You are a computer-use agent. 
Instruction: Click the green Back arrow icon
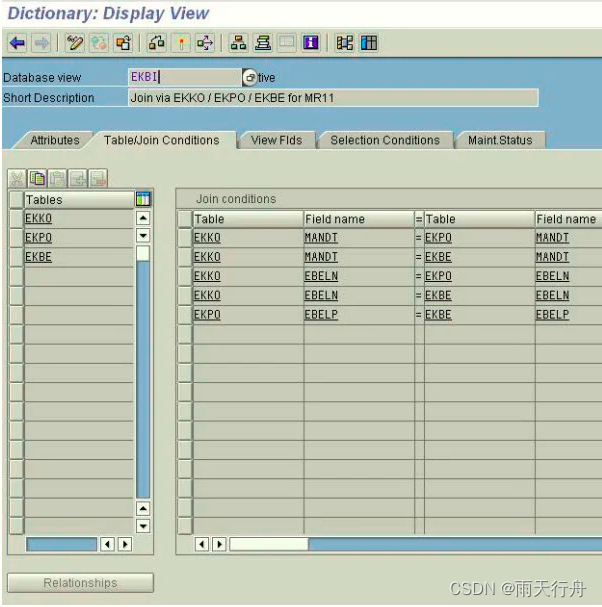click(17, 43)
